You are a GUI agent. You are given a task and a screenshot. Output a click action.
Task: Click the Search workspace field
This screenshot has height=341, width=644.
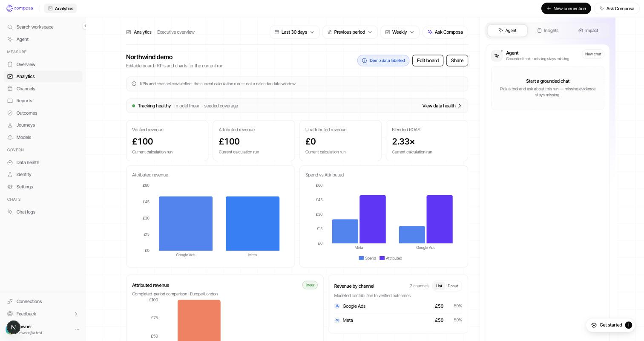43,27
